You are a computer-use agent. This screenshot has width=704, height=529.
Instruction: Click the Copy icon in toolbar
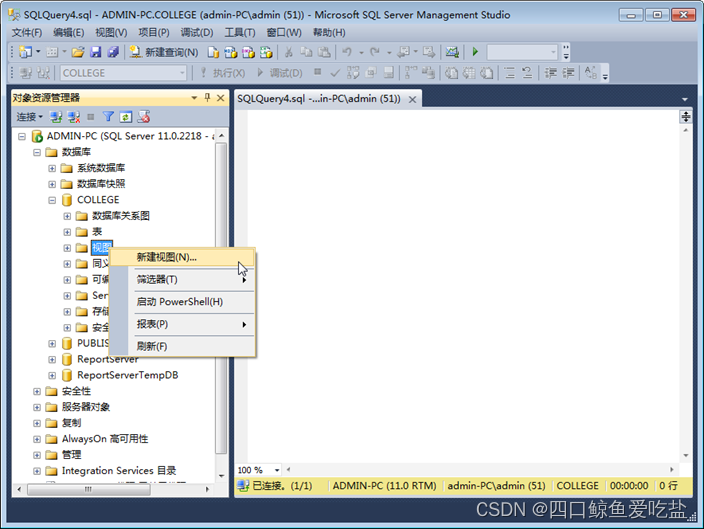coord(306,53)
